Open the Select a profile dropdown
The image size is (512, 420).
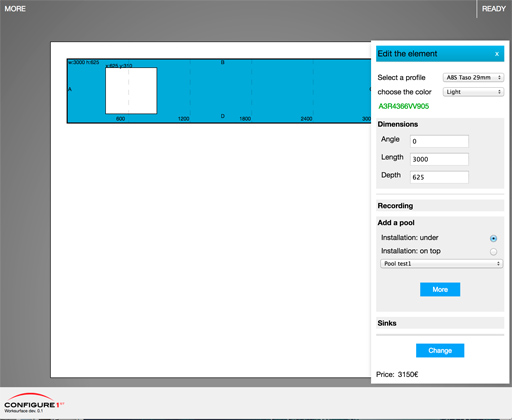(x=473, y=77)
